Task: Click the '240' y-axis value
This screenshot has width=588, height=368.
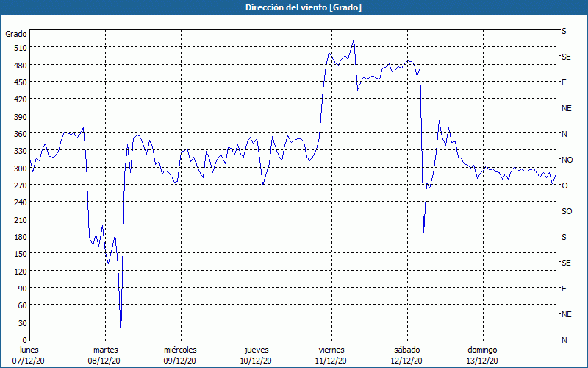Action: 21,202
